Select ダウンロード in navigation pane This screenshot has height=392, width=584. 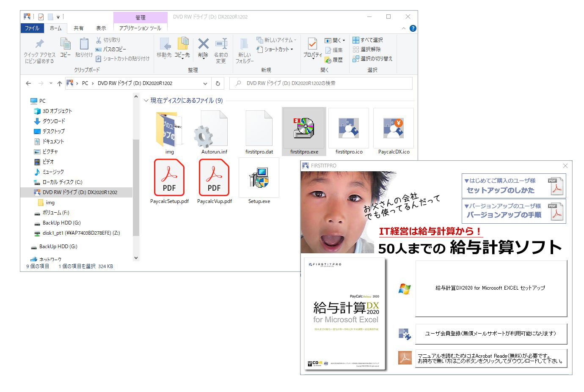[50, 121]
